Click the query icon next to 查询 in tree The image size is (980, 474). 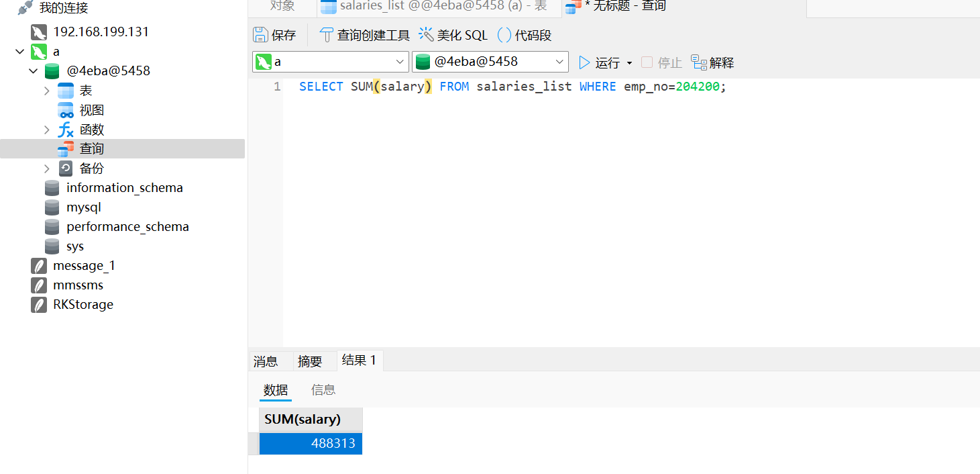pyautogui.click(x=66, y=149)
